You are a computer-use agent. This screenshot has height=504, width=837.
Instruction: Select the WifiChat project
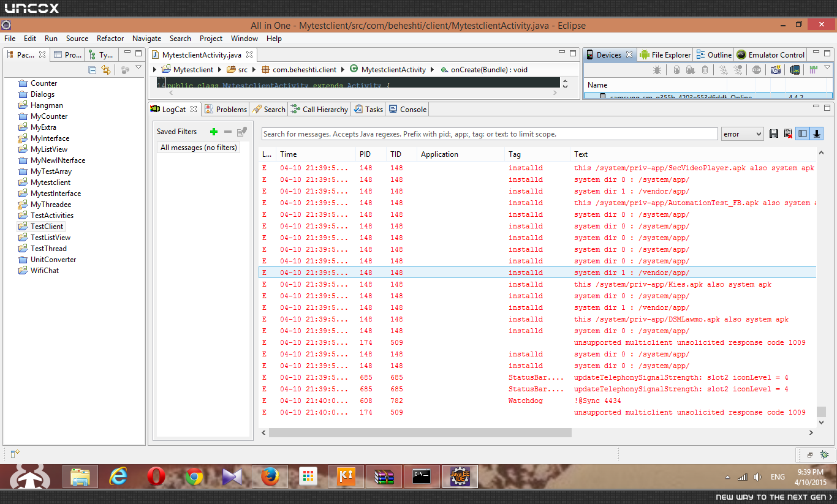point(45,271)
